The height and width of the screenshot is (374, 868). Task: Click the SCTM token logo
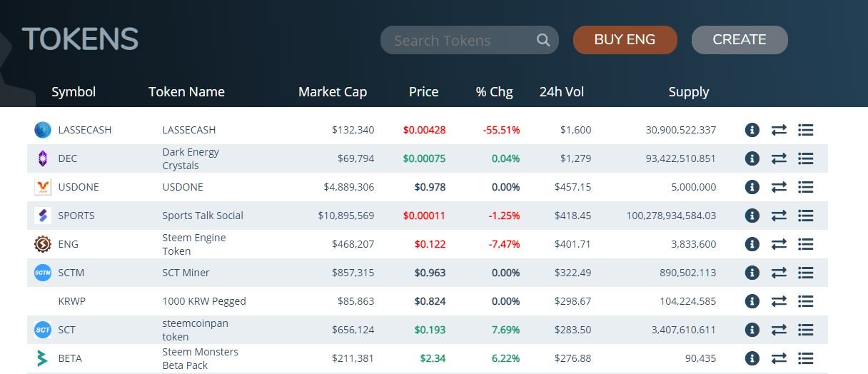43,273
